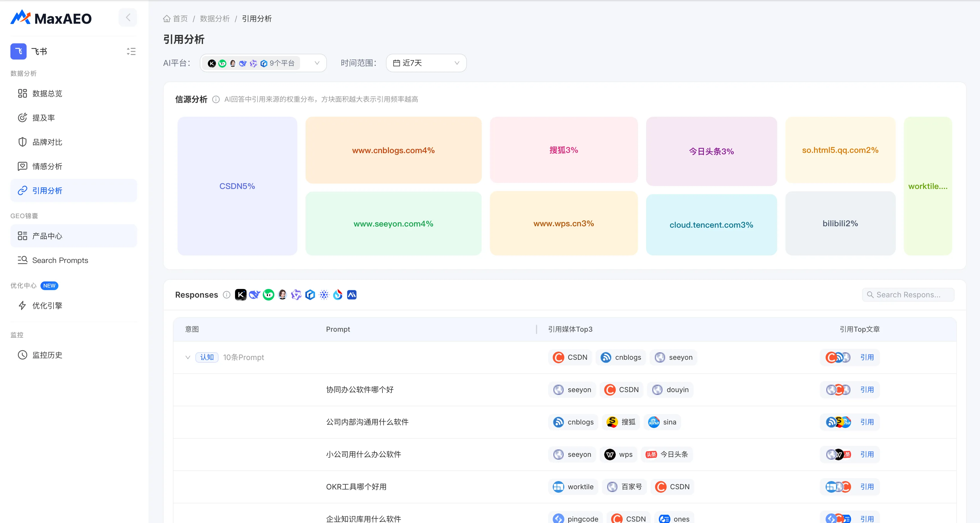Click the wps media chip
980x523 pixels.
click(x=619, y=455)
